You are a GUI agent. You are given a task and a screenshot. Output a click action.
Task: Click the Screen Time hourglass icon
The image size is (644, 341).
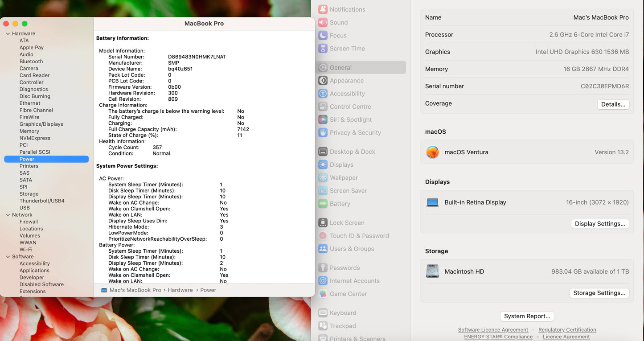coord(323,49)
